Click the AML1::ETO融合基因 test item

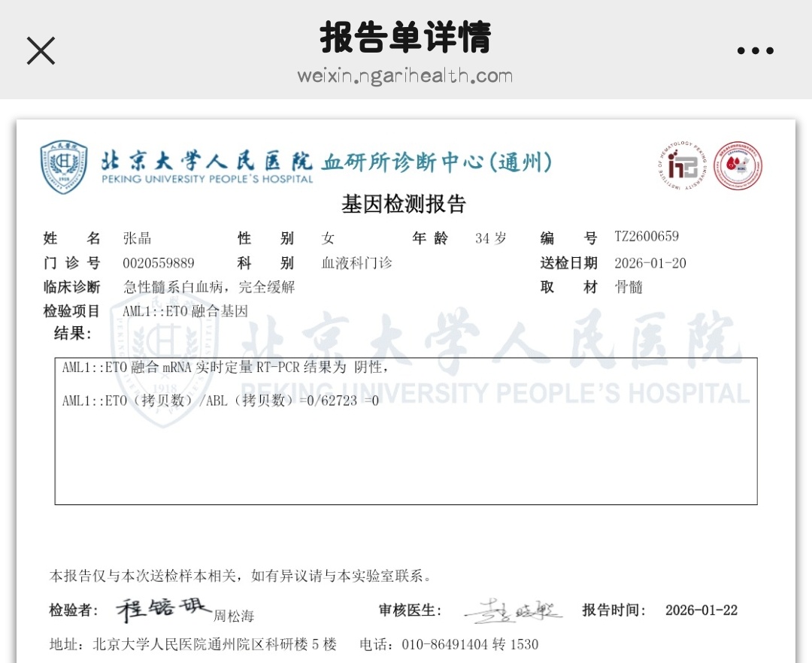(x=185, y=311)
